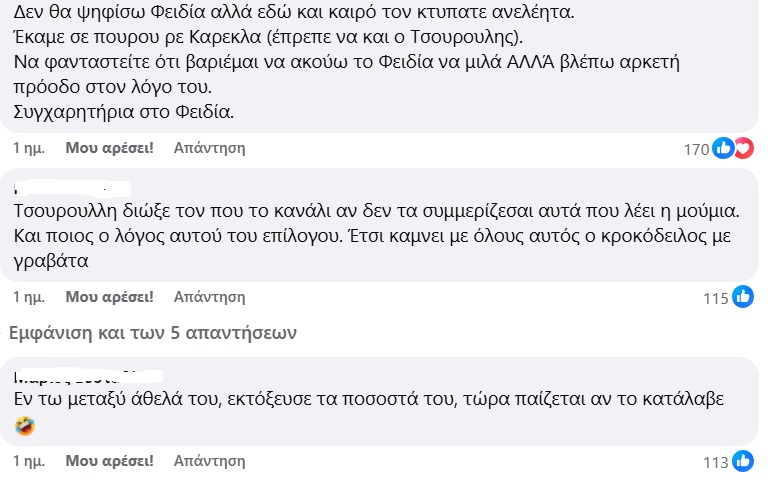The height and width of the screenshot is (484, 783).
Task: Click the red heart reaction icon beside 170
Action: coord(742,148)
